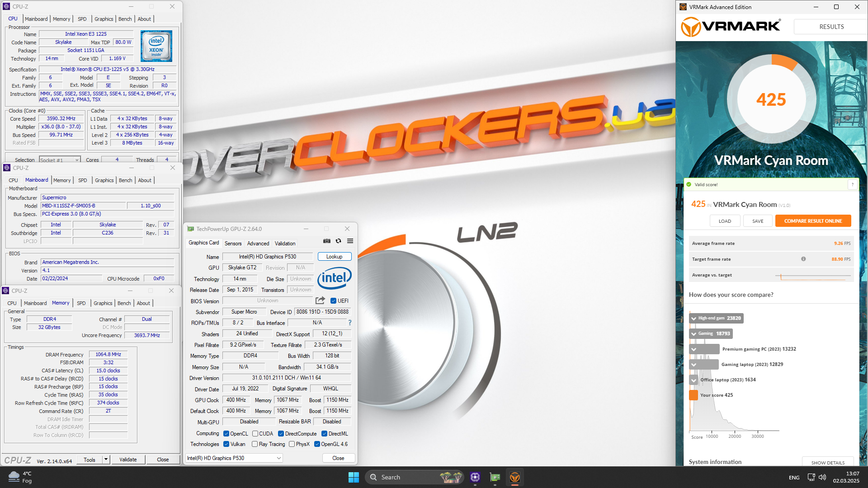The height and width of the screenshot is (488, 868).
Task: Open the VRMark Results tab
Action: coord(831,27)
